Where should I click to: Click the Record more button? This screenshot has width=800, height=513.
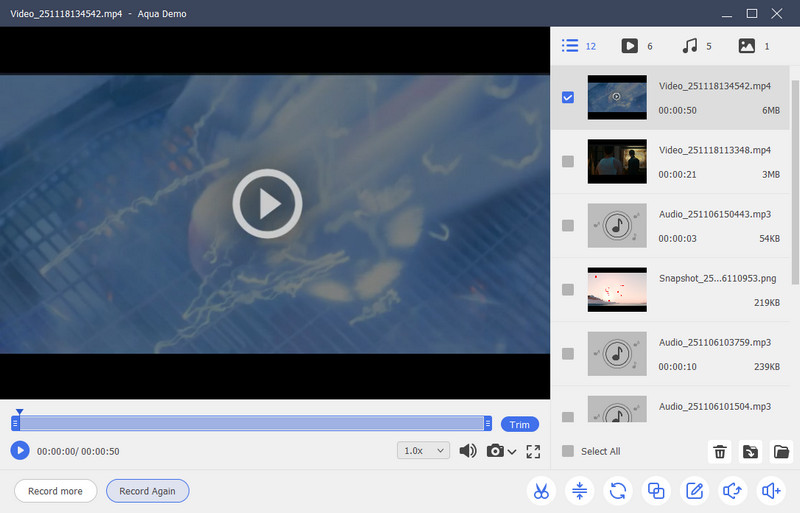[55, 491]
